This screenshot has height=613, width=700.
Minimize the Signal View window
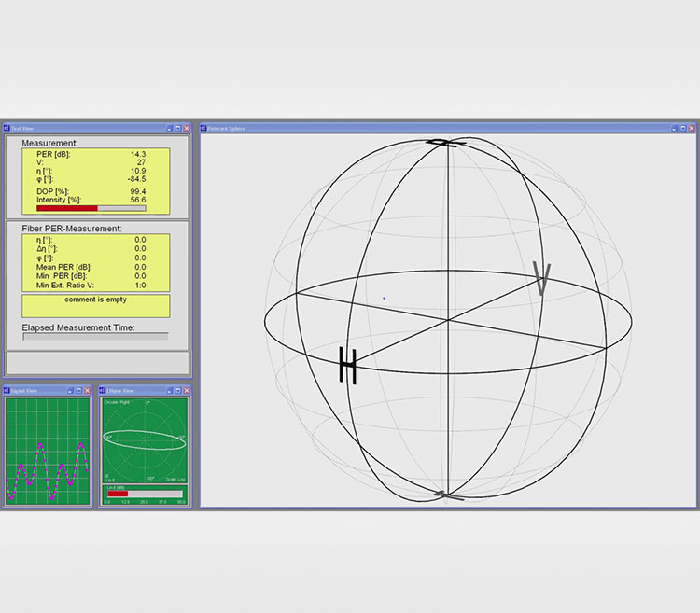pos(72,390)
